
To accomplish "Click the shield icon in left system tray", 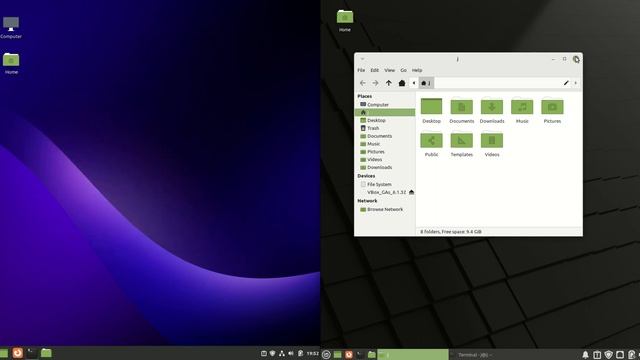I will [272, 353].
